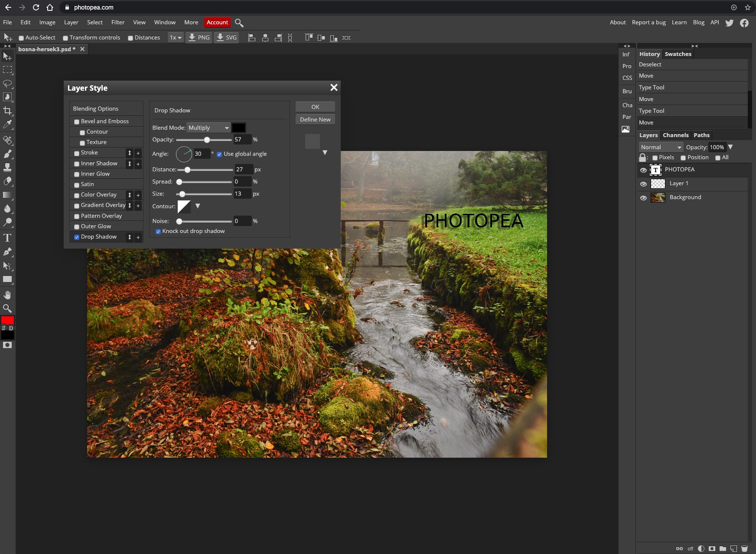The height and width of the screenshot is (554, 756).
Task: Select the Crop tool
Action: tap(7, 111)
